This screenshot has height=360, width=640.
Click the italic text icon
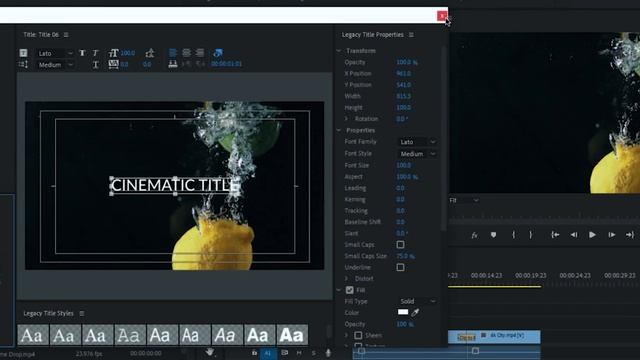(x=96, y=53)
